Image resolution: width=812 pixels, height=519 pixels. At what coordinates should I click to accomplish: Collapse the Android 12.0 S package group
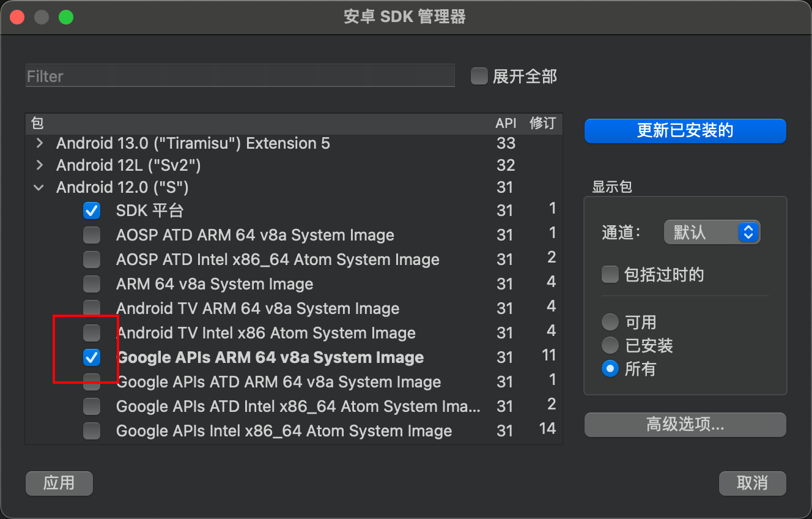click(x=40, y=187)
